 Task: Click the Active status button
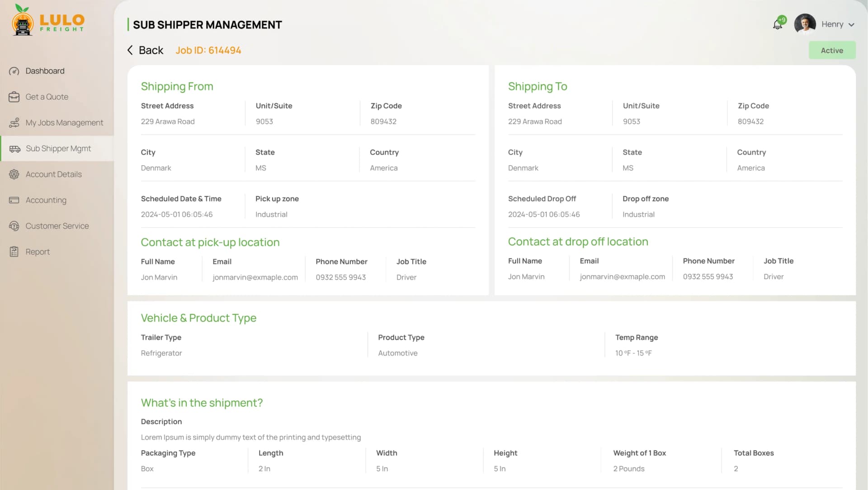click(x=832, y=50)
